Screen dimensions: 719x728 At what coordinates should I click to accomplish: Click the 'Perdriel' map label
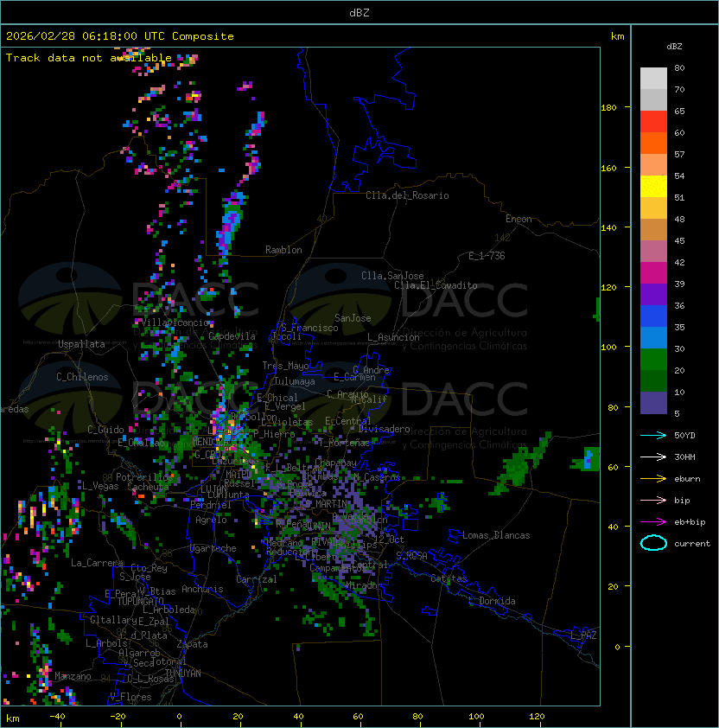coord(211,505)
